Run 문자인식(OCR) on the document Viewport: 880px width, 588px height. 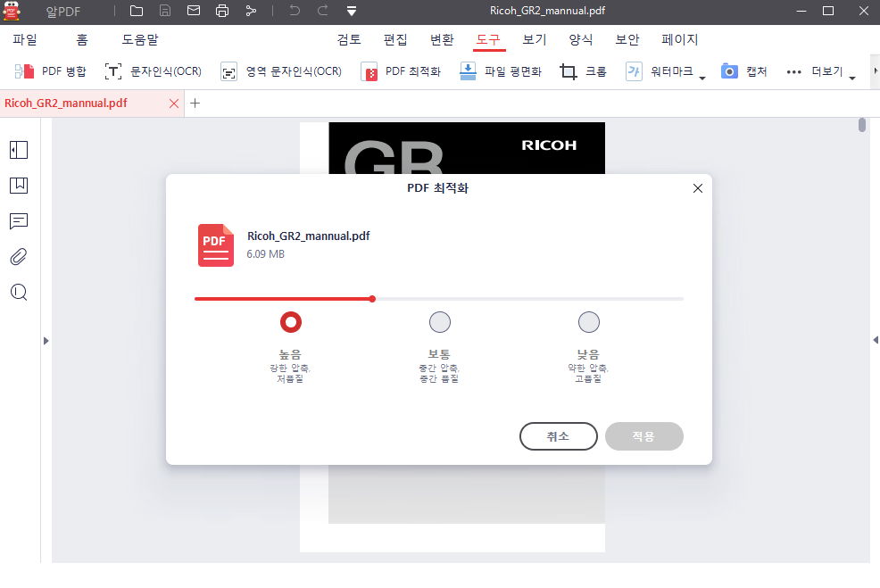(154, 71)
